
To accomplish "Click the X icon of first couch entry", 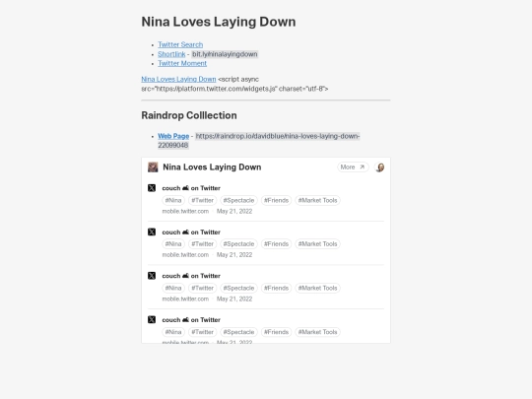I will [x=152, y=188].
